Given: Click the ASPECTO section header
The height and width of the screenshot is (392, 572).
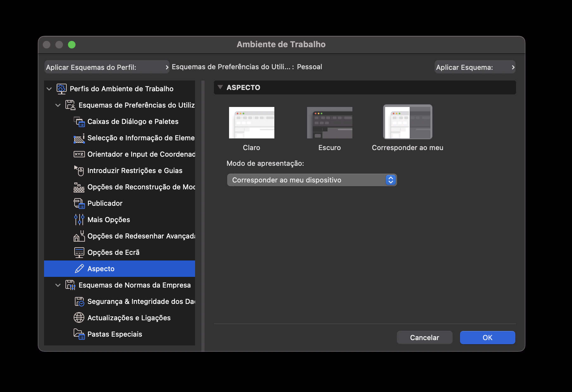Looking at the screenshot, I should [365, 87].
